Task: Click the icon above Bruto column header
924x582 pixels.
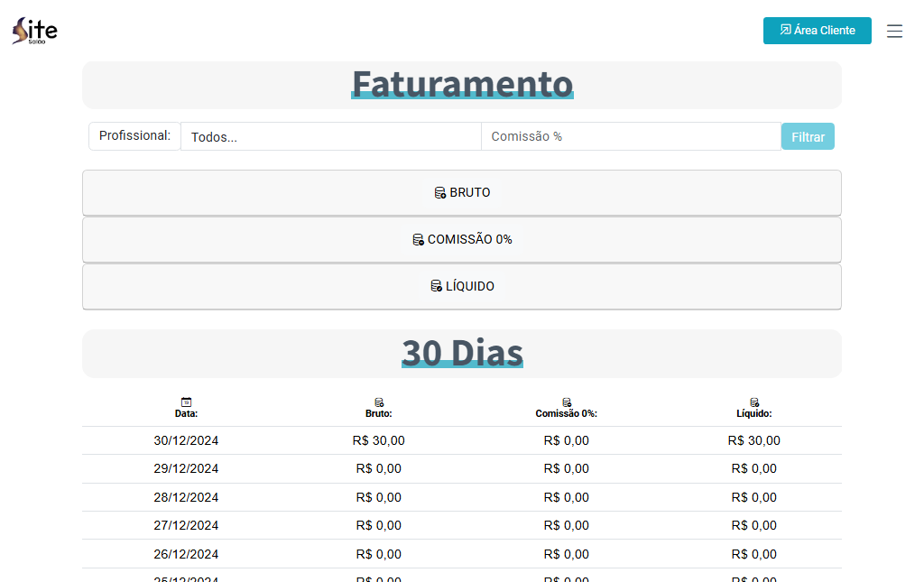Action: click(379, 402)
